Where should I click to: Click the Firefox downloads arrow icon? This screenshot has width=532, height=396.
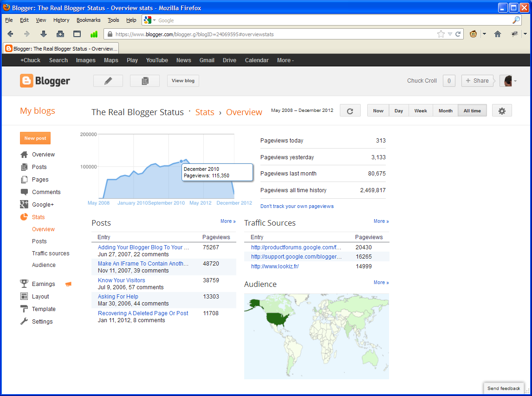(x=44, y=34)
